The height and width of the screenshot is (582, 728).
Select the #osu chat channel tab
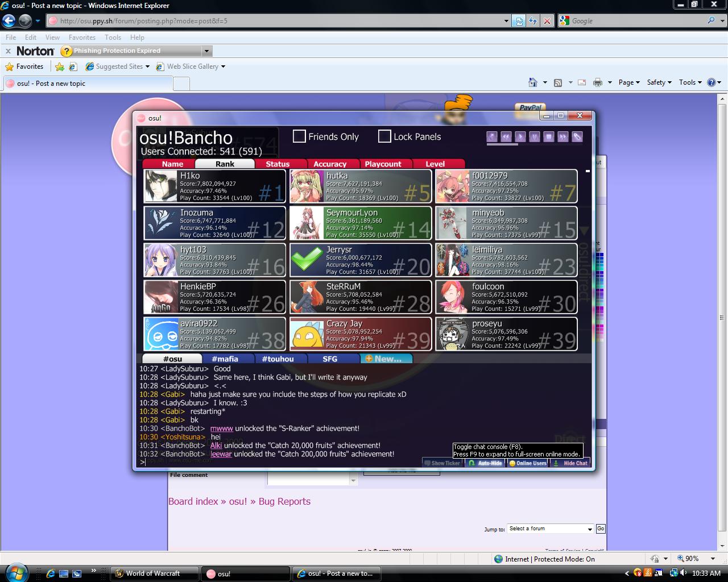coord(172,359)
